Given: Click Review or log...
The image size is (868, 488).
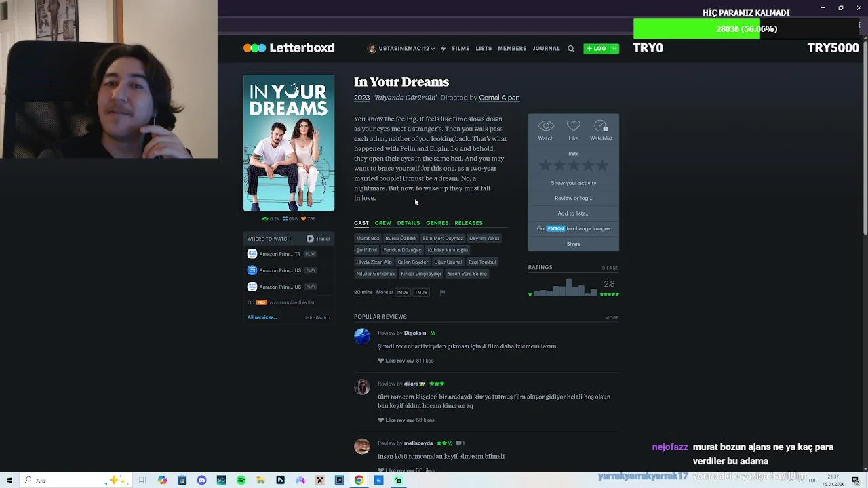Looking at the screenshot, I should [574, 198].
